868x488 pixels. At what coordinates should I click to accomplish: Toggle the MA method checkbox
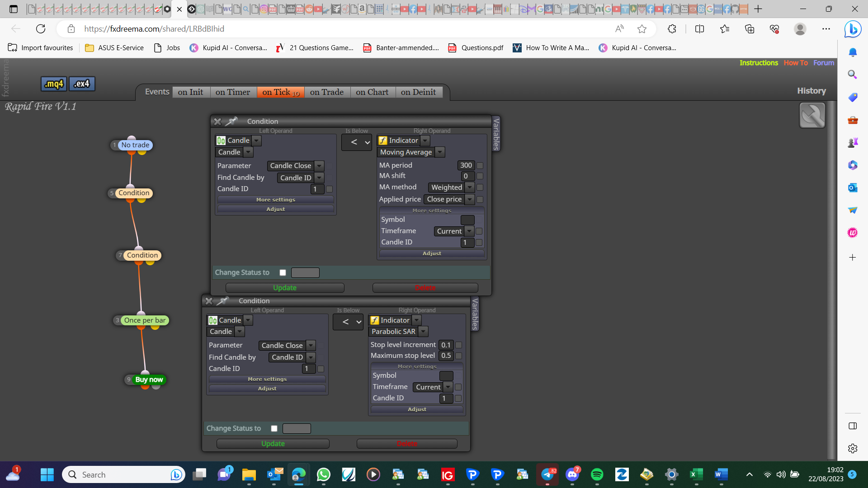click(x=480, y=188)
